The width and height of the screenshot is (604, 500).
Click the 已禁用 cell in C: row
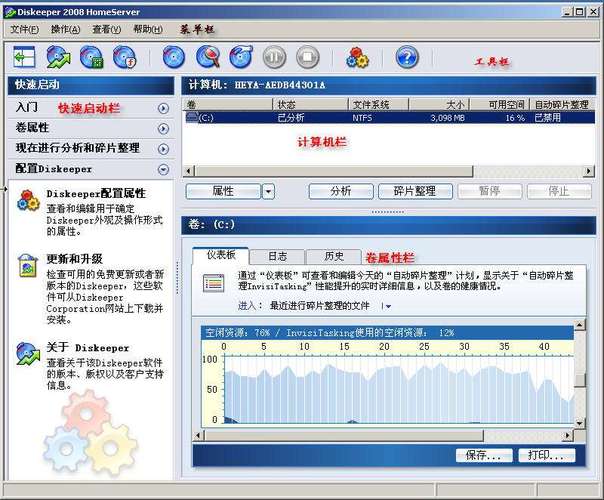[x=547, y=117]
